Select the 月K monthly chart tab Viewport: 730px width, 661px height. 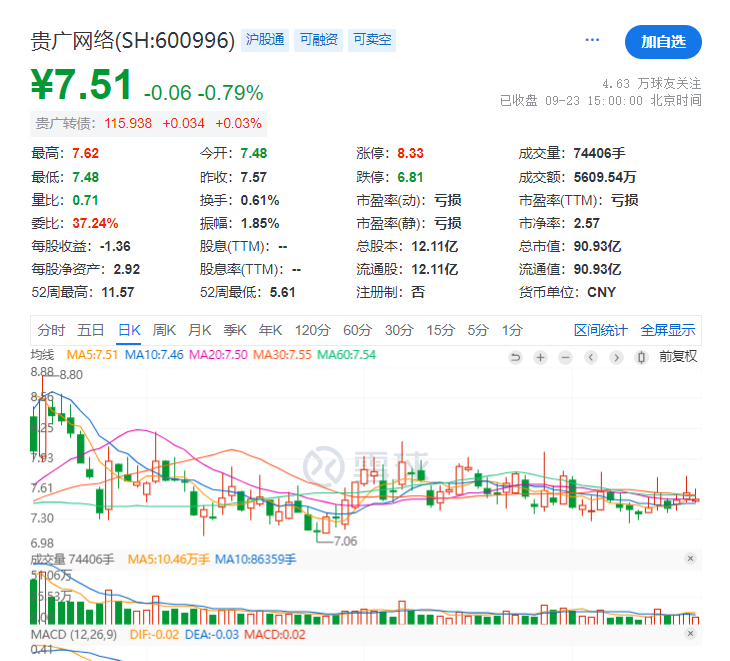[200, 330]
